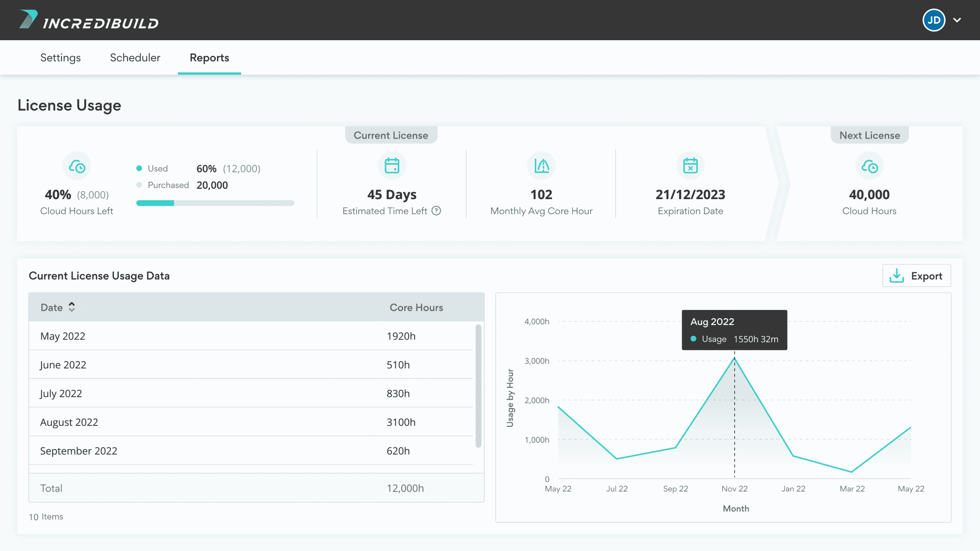Switch to the Scheduler tab
980x551 pixels.
[x=135, y=58]
